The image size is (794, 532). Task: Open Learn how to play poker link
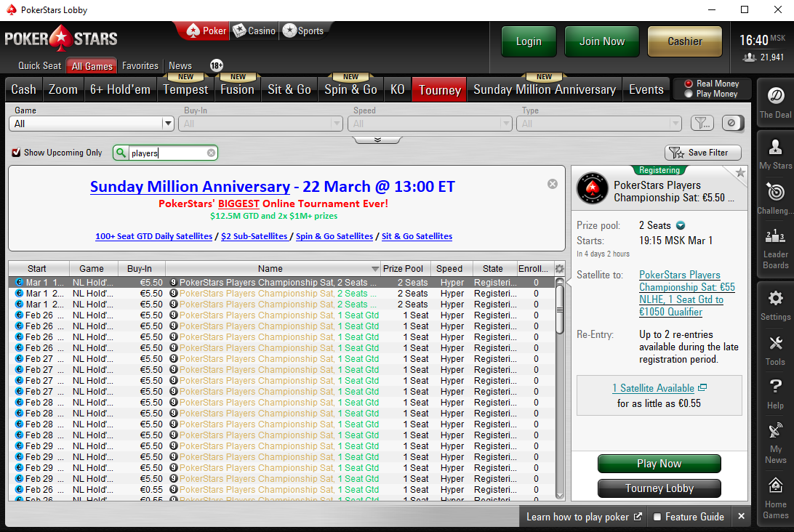584,517
